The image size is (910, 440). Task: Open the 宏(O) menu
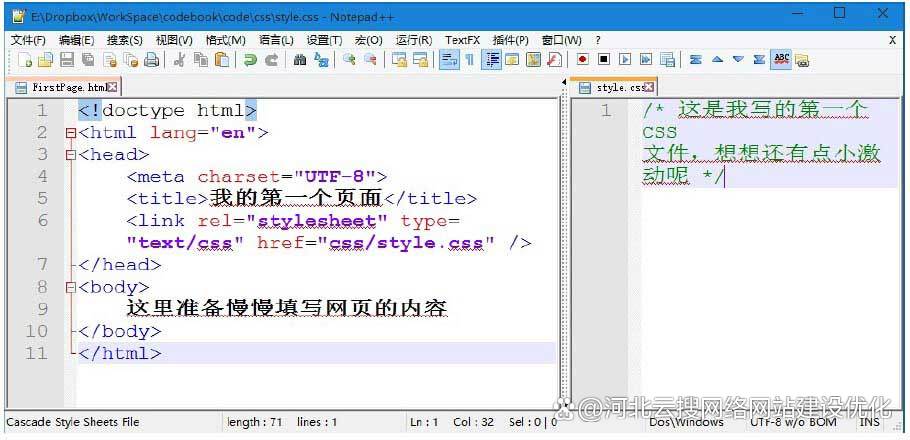[x=369, y=40]
